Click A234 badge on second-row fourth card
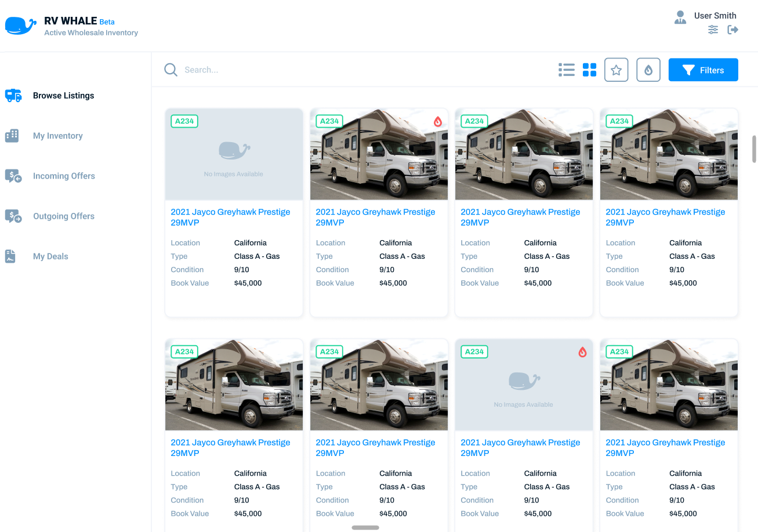758x532 pixels. click(619, 352)
